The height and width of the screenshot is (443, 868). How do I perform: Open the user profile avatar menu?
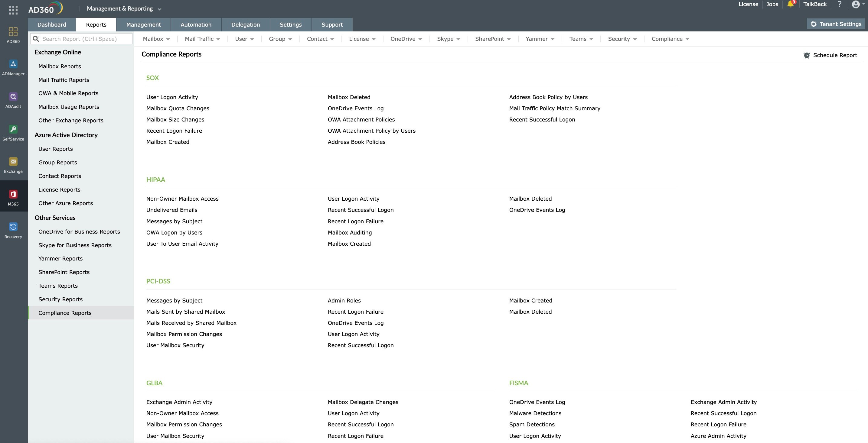coord(856,4)
